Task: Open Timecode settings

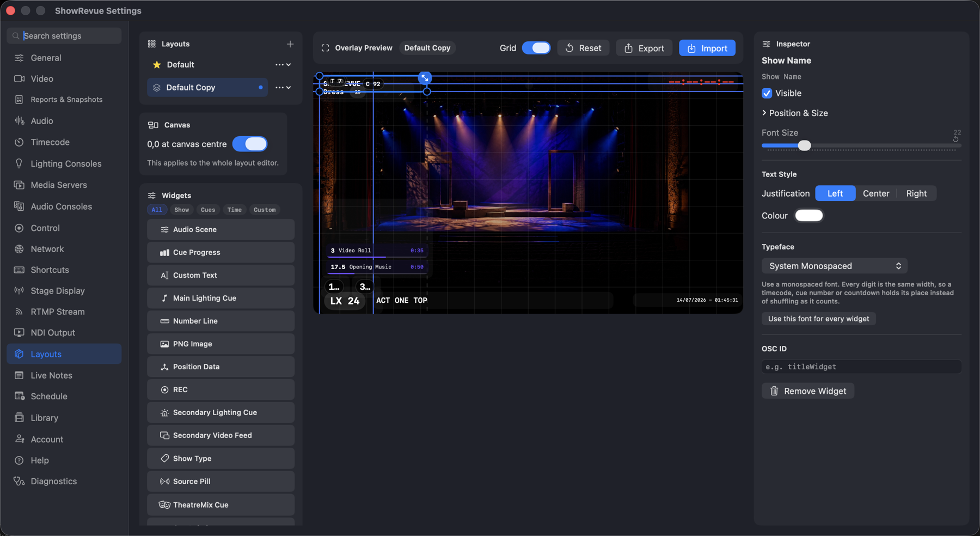Action: click(x=64, y=142)
